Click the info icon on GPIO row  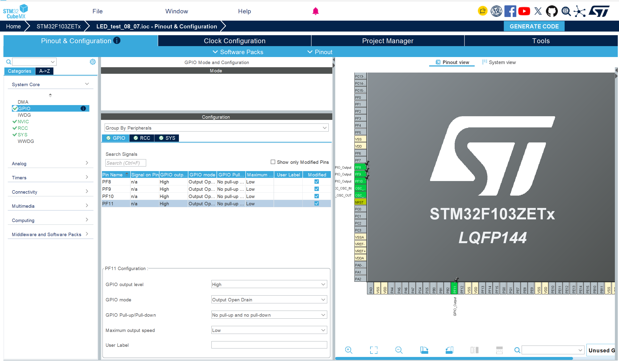83,108
